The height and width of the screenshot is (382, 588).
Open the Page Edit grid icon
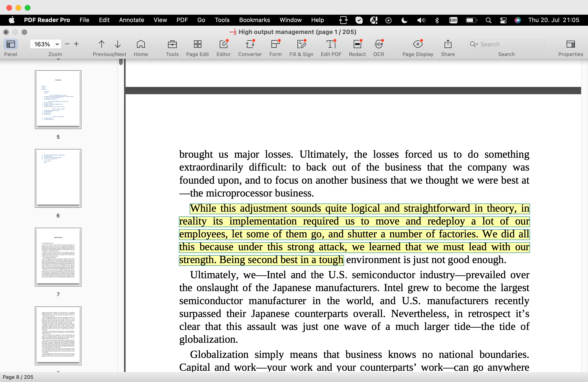click(197, 44)
